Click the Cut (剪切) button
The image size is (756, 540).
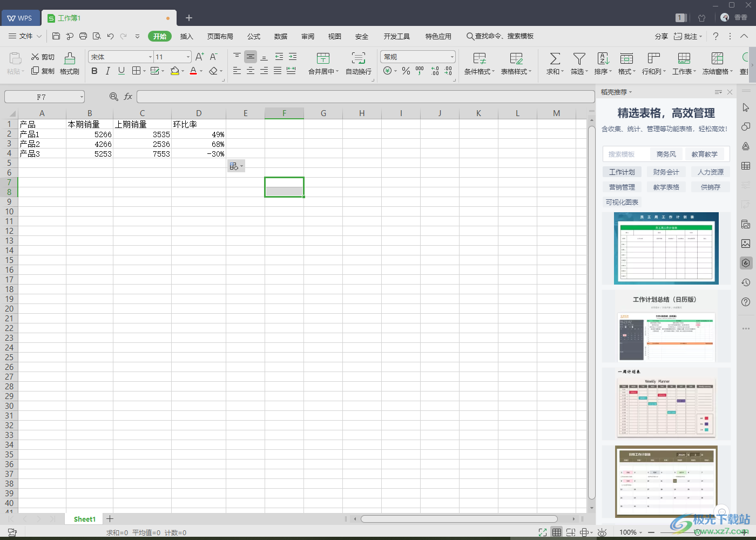(43, 57)
